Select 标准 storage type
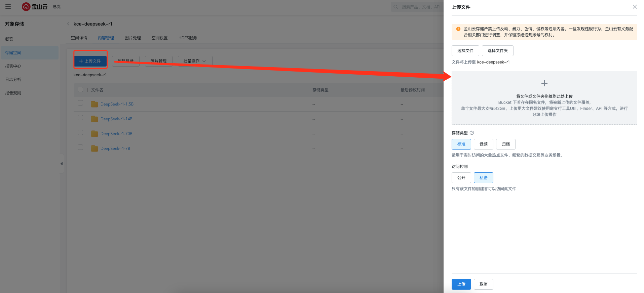 pyautogui.click(x=461, y=144)
